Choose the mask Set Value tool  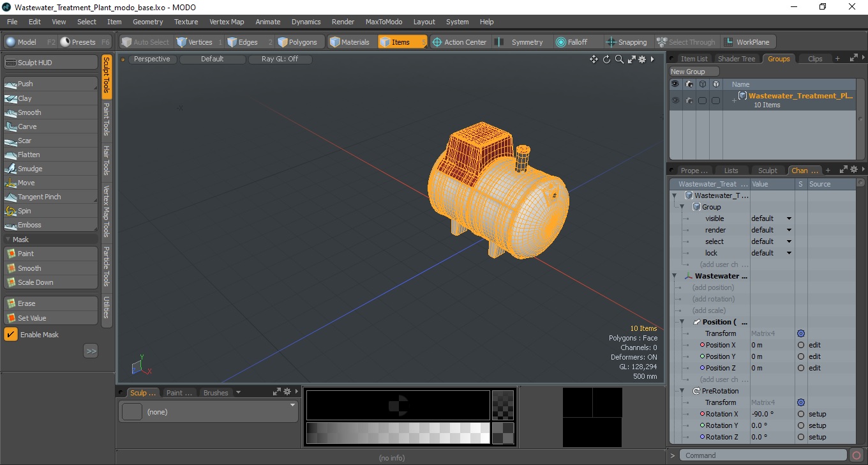[50, 318]
